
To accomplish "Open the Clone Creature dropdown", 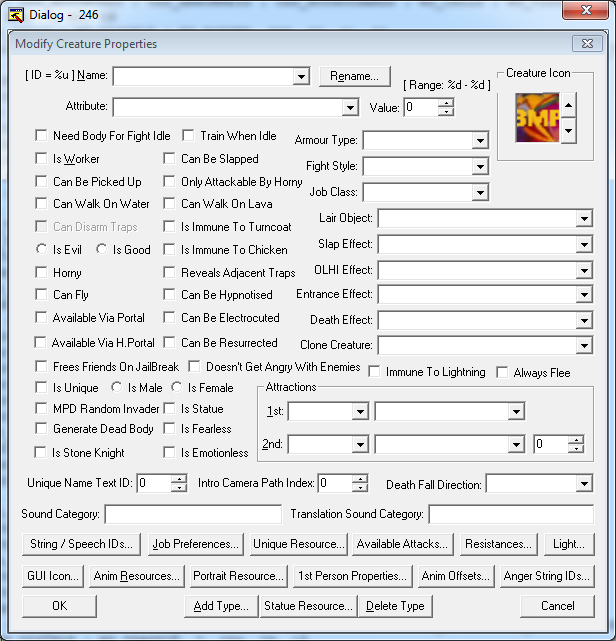I will 584,346.
